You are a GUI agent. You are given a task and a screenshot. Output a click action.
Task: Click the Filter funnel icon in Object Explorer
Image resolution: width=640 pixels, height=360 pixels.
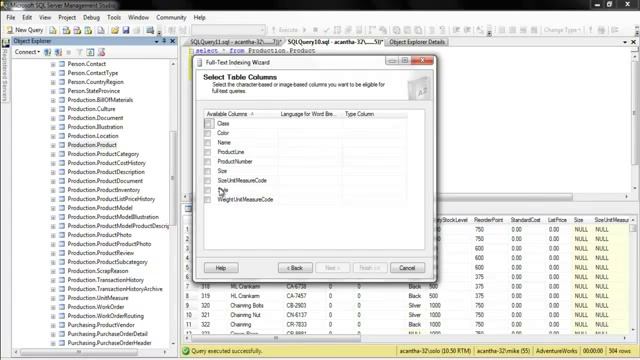tap(80, 52)
